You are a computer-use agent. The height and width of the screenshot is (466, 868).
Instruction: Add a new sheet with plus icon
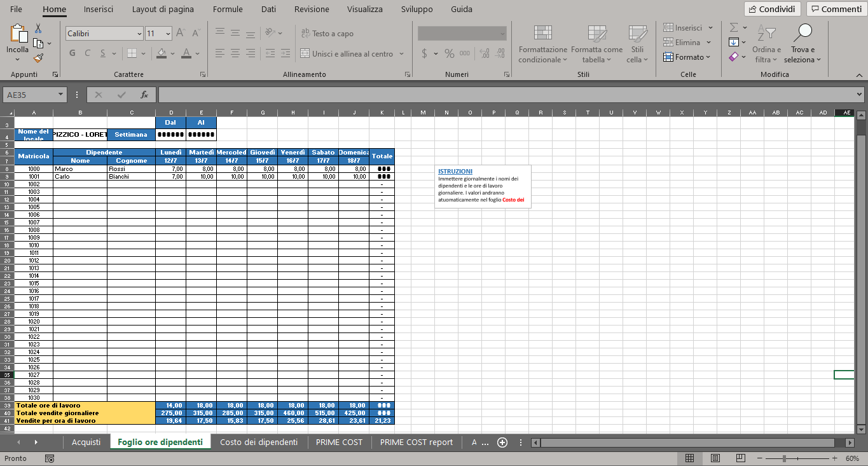(502, 442)
